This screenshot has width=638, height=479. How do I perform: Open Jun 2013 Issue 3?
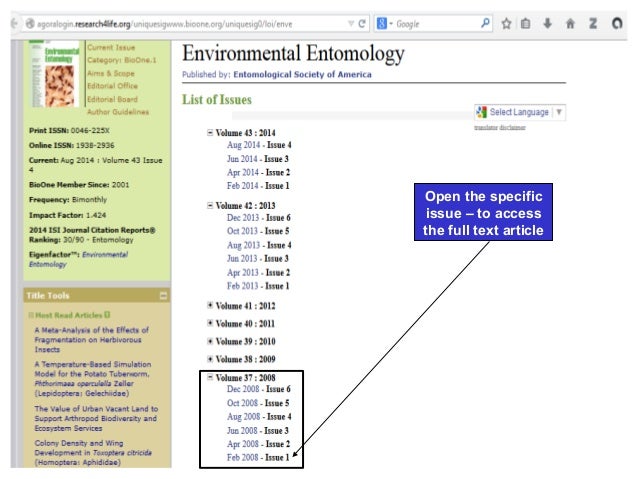click(258, 258)
